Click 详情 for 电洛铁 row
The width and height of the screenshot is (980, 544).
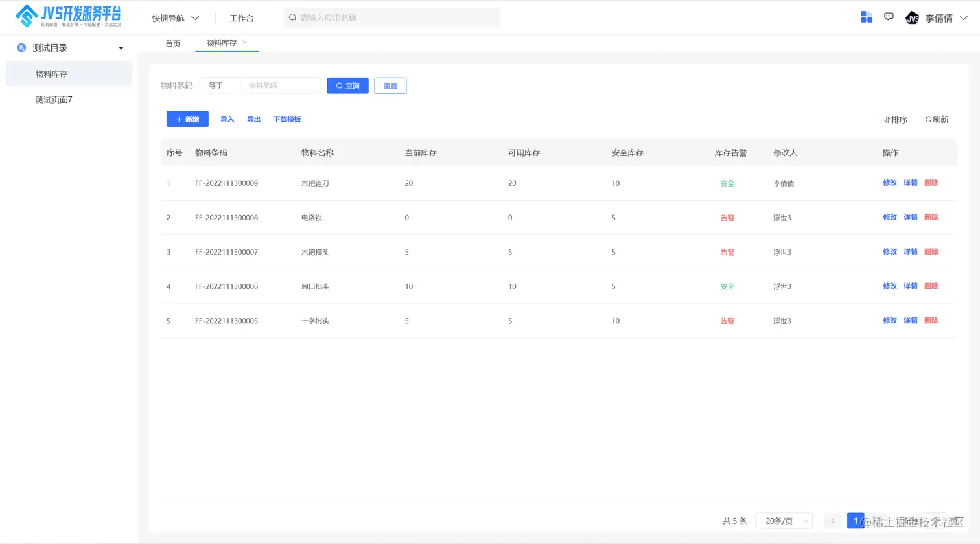click(x=911, y=217)
